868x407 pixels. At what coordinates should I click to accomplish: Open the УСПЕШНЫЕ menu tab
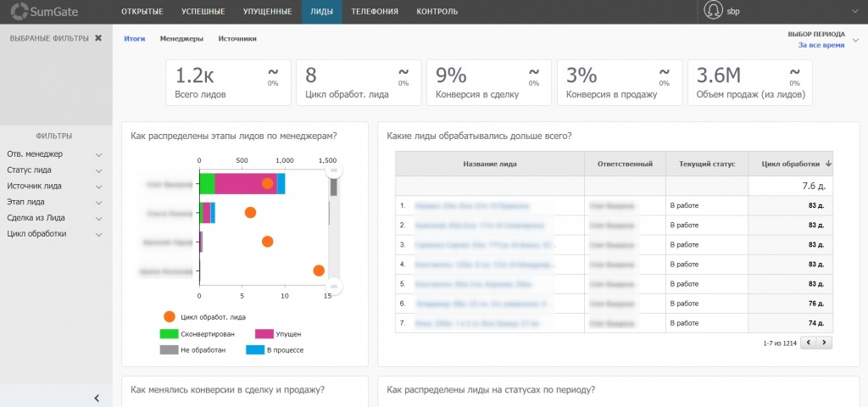pyautogui.click(x=203, y=12)
